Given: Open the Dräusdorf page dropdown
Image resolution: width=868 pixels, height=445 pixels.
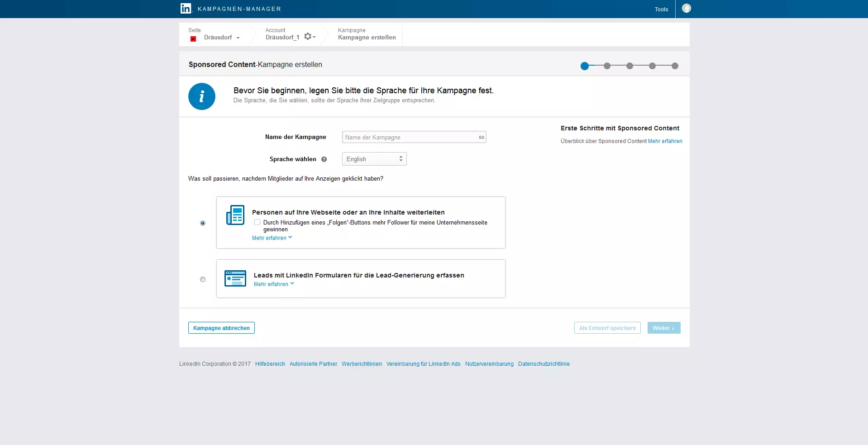Looking at the screenshot, I should pos(222,38).
